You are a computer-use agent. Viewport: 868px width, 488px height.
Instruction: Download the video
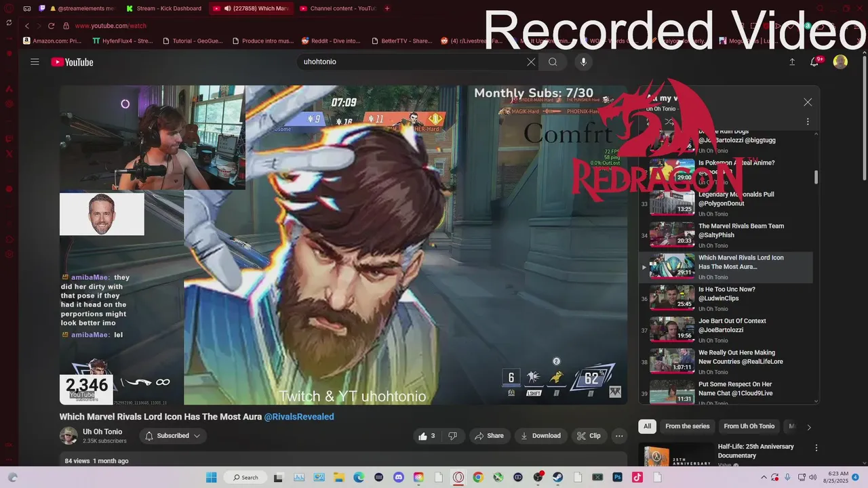click(540, 436)
